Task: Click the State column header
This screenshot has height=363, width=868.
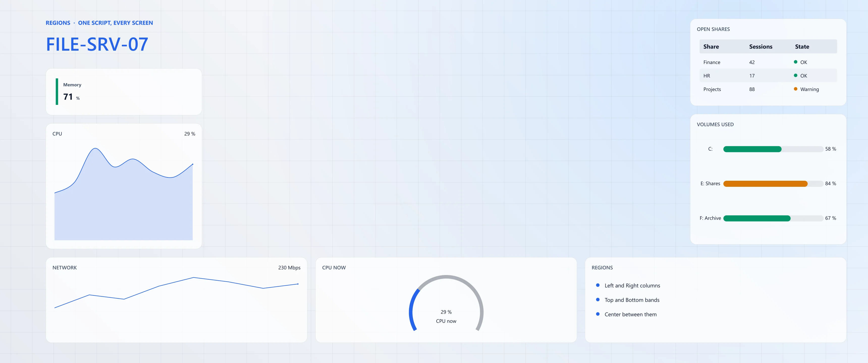Action: tap(802, 47)
